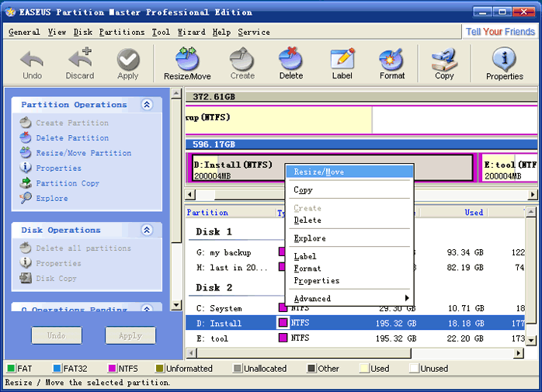This screenshot has width=542, height=392.
Task: Collapse the Disk Operations panel
Action: pos(147,230)
